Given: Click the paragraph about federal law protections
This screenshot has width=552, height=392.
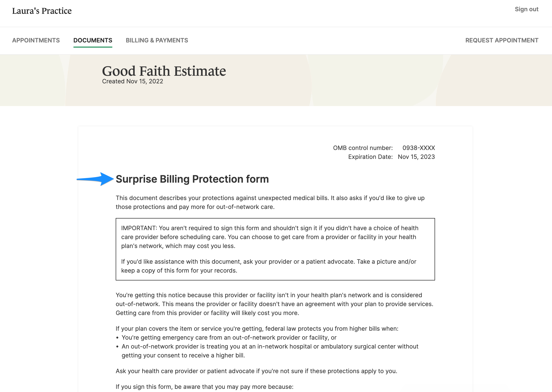Looking at the screenshot, I should click(x=257, y=329).
